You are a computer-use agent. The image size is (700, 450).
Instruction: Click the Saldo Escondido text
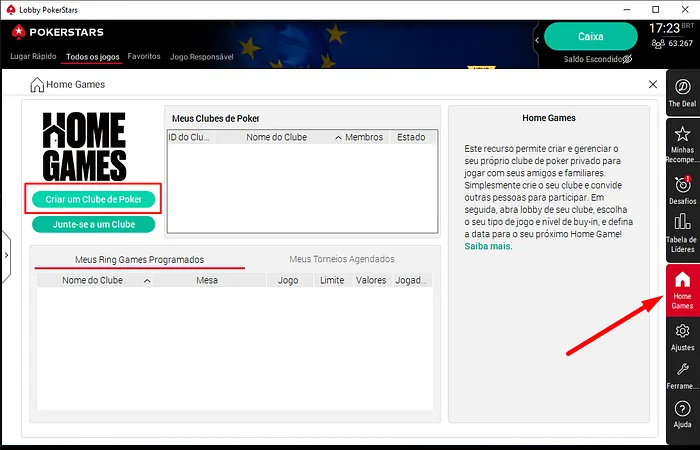(592, 59)
